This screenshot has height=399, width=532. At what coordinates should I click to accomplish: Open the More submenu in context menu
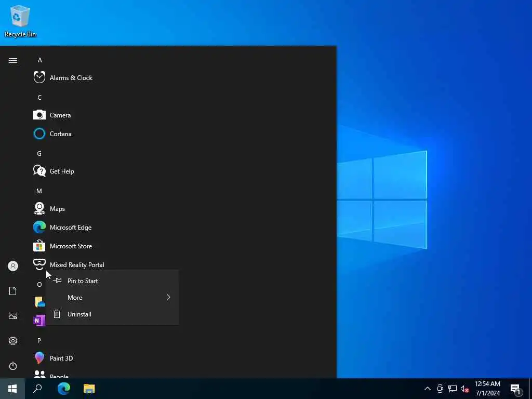(x=112, y=298)
